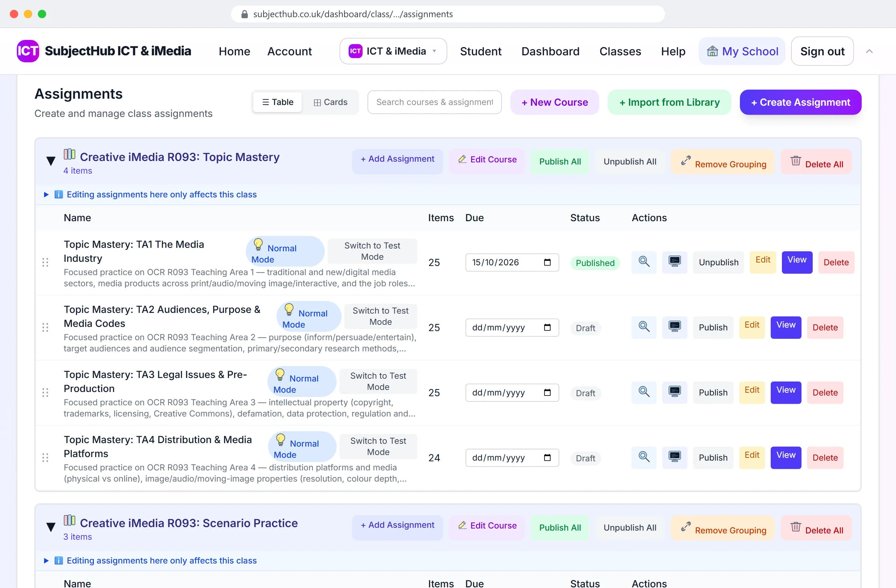Click the magnifier icon in TA4 Distribution row
The width and height of the screenshot is (896, 588).
point(644,457)
